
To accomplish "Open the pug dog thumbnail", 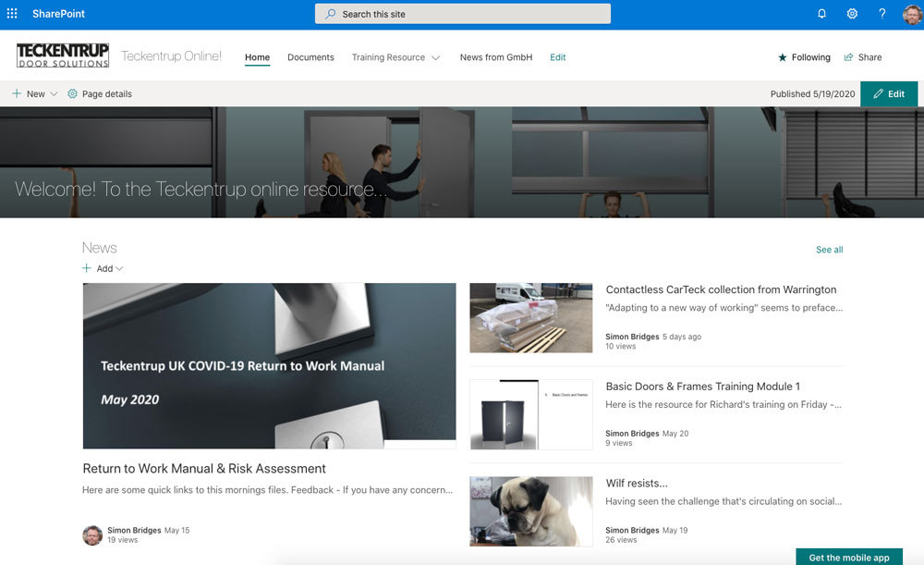I will [531, 511].
